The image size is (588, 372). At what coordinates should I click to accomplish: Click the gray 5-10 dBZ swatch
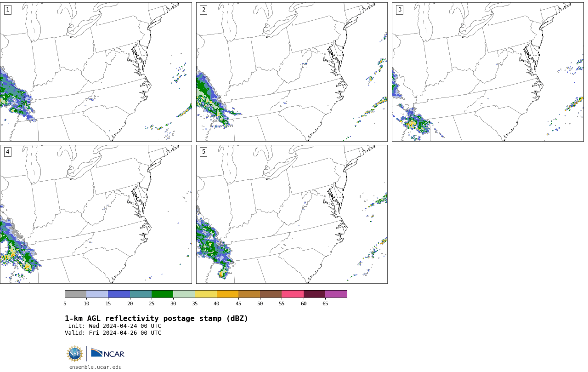point(75,294)
